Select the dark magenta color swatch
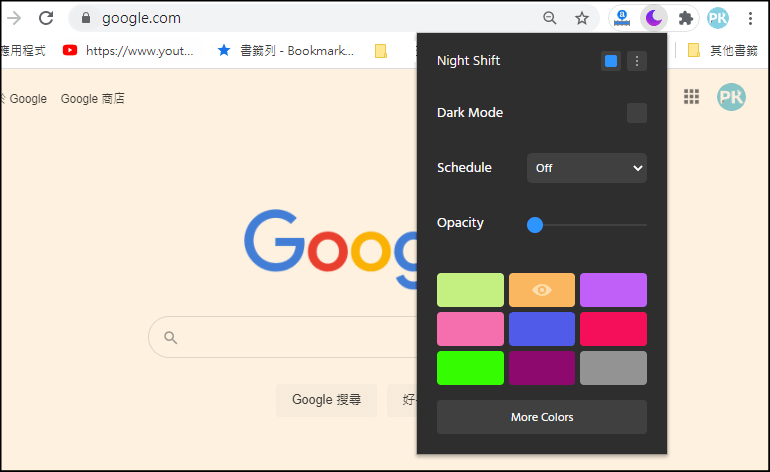This screenshot has width=770, height=472. click(542, 368)
